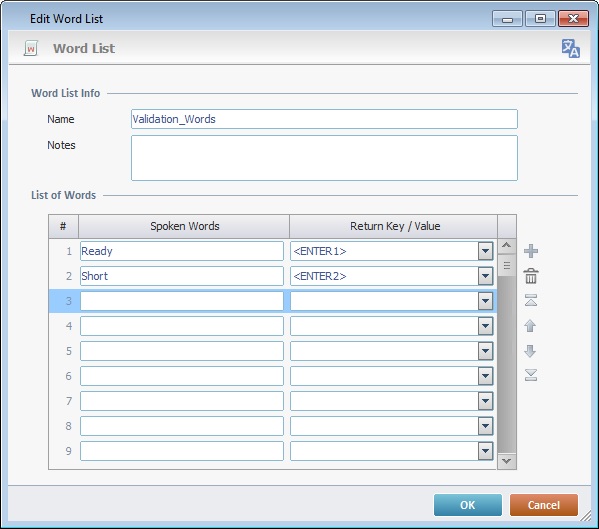Open the ENTER2 return key dropdown
This screenshot has width=599, height=529.
tap(485, 276)
